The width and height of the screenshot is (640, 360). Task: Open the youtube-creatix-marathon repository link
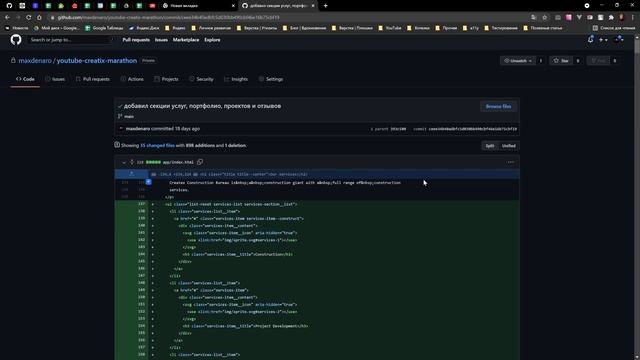click(x=97, y=60)
